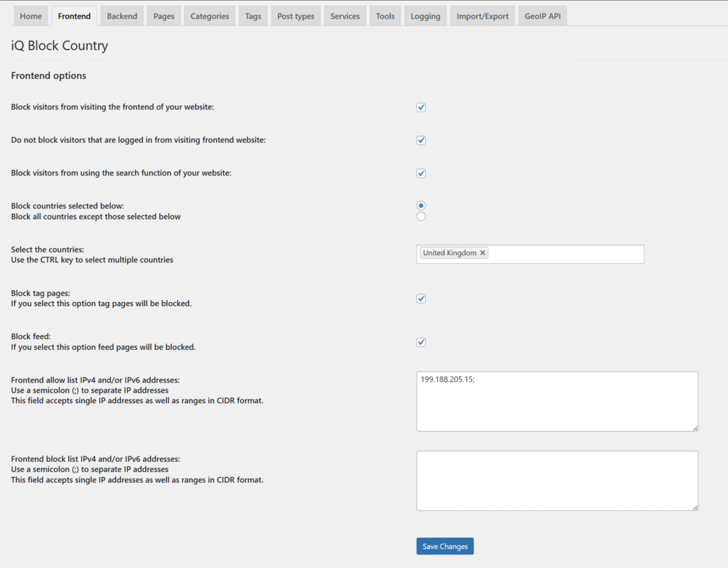This screenshot has width=728, height=568.
Task: Go to the Tools tab
Action: pyautogui.click(x=385, y=16)
